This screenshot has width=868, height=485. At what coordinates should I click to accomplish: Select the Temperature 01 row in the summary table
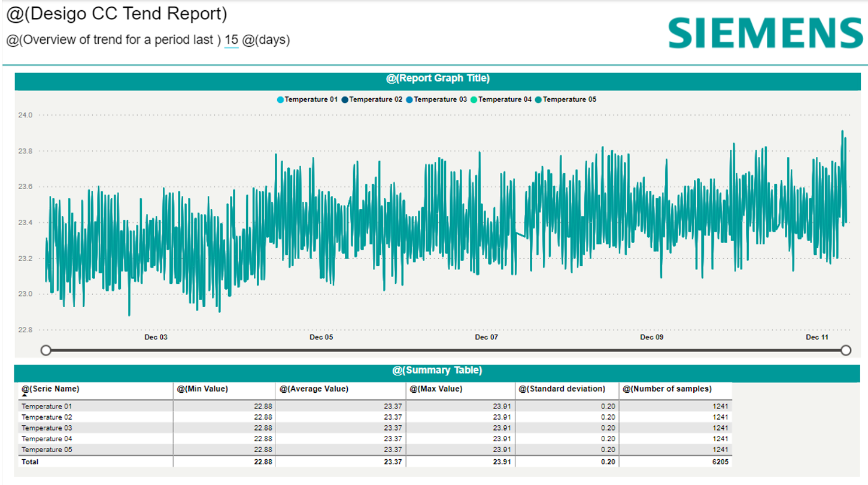[x=47, y=407]
